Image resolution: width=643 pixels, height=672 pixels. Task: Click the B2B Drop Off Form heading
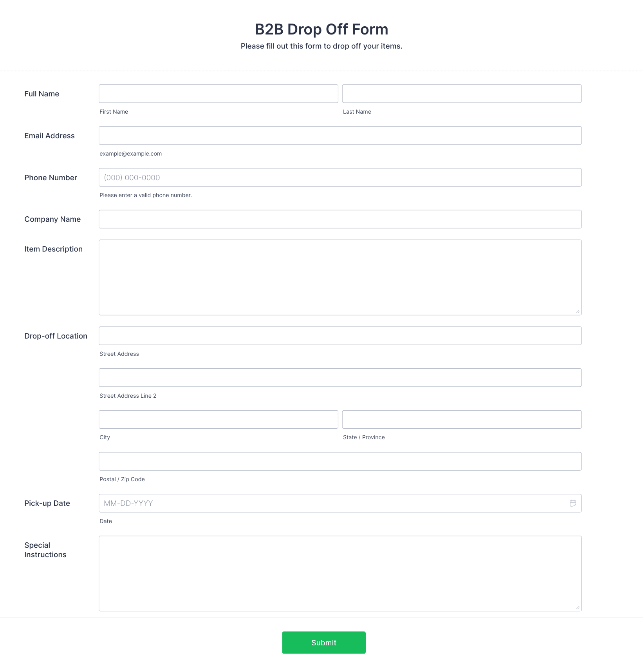[x=321, y=29]
